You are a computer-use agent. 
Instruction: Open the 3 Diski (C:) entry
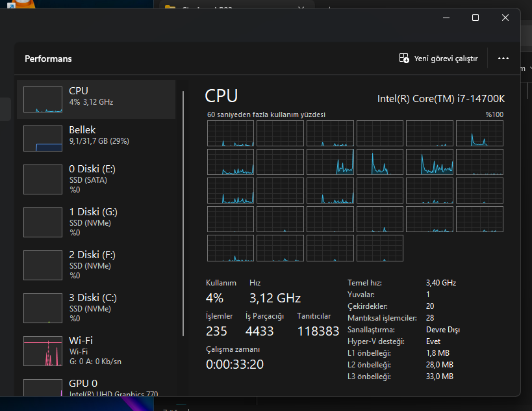click(x=96, y=308)
